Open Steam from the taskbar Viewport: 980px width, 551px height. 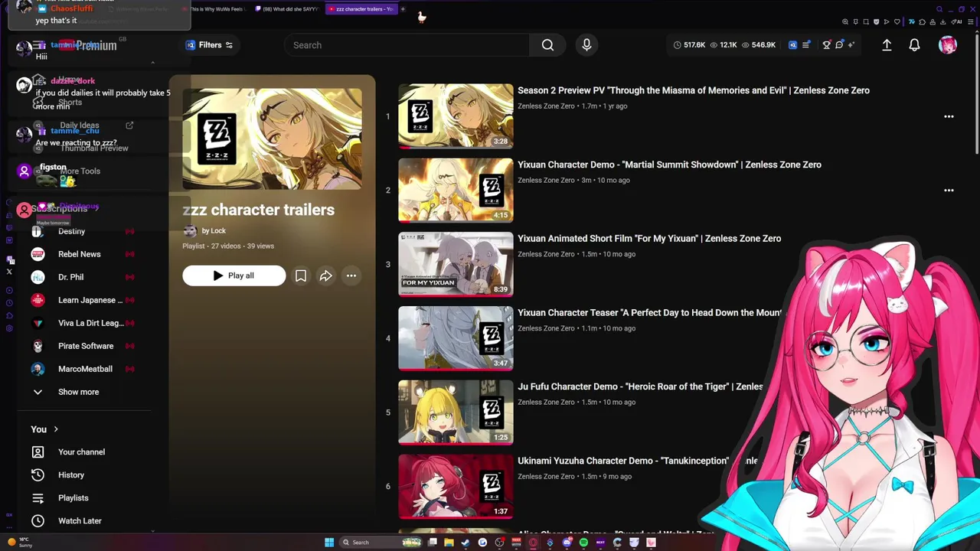465,543
